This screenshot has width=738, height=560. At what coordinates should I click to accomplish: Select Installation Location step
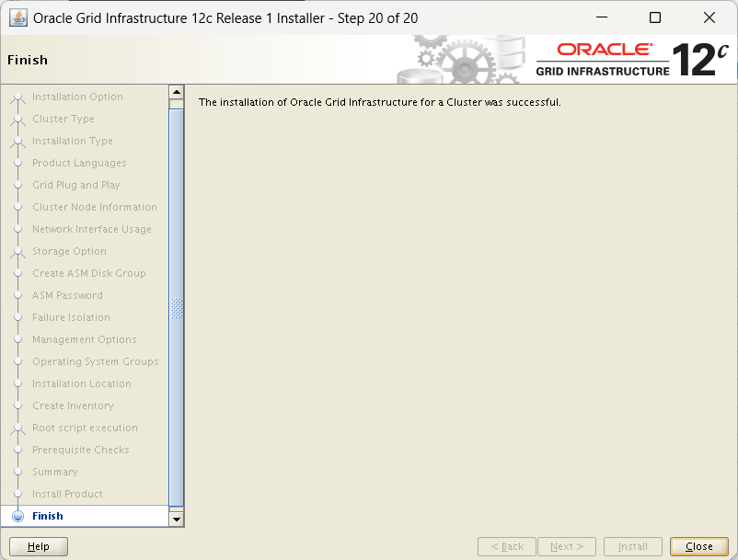(x=81, y=383)
